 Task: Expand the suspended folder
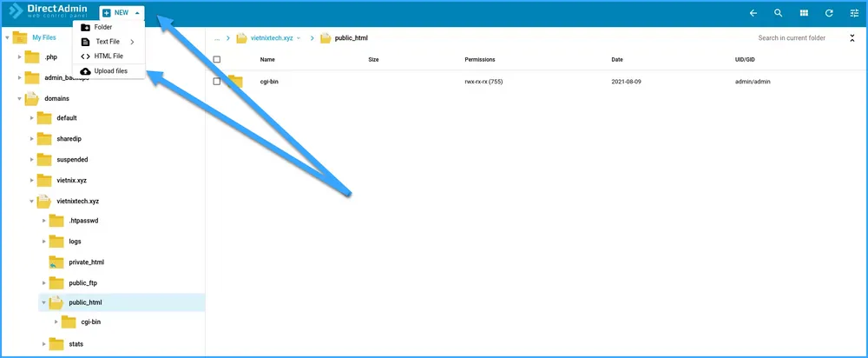coord(32,160)
